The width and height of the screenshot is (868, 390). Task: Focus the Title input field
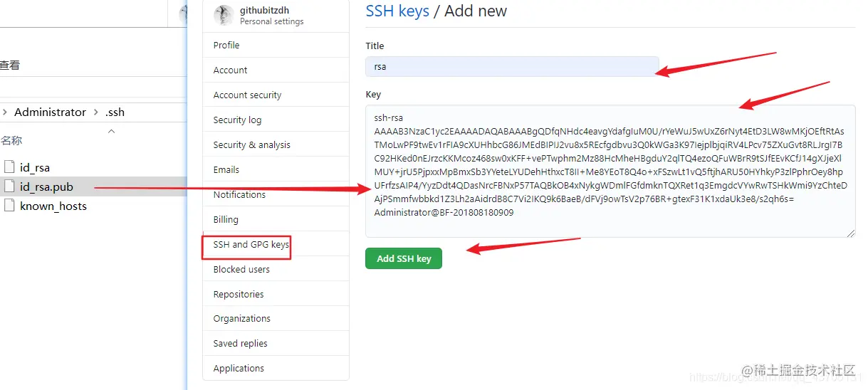click(x=512, y=66)
